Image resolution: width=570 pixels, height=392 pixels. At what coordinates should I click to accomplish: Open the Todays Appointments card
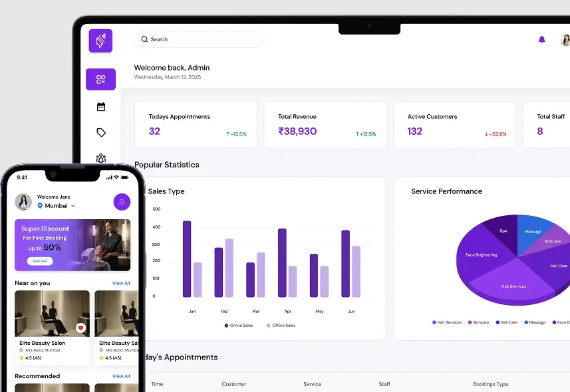[196, 125]
